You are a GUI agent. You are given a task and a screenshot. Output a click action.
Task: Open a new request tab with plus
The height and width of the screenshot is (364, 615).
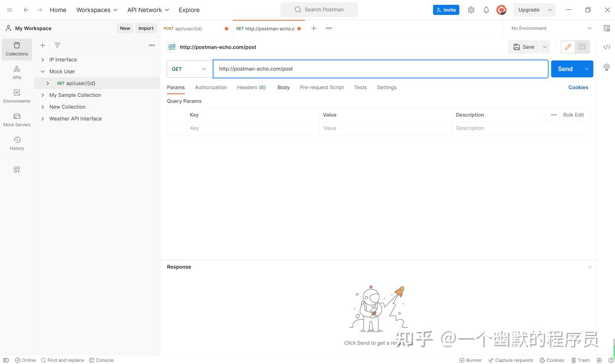[x=313, y=28]
